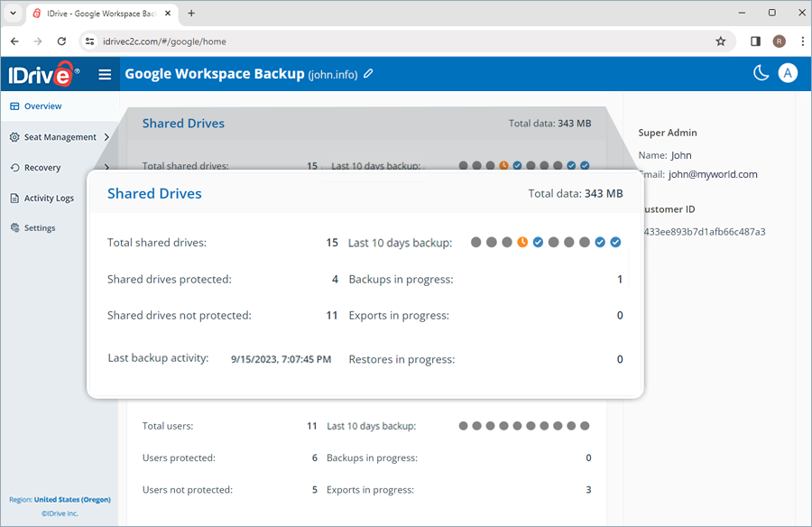Edit the john.info name pencil icon
Viewport: 812px width, 527px height.
click(x=368, y=74)
